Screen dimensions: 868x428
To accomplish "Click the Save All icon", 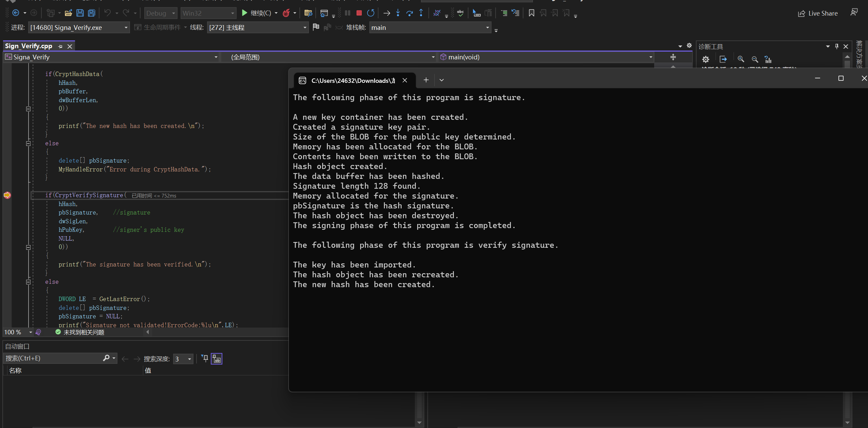I will 91,13.
